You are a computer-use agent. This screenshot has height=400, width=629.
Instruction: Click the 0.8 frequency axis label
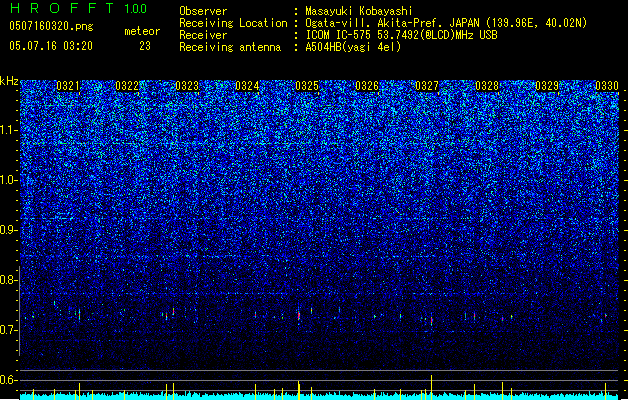[x=9, y=280]
